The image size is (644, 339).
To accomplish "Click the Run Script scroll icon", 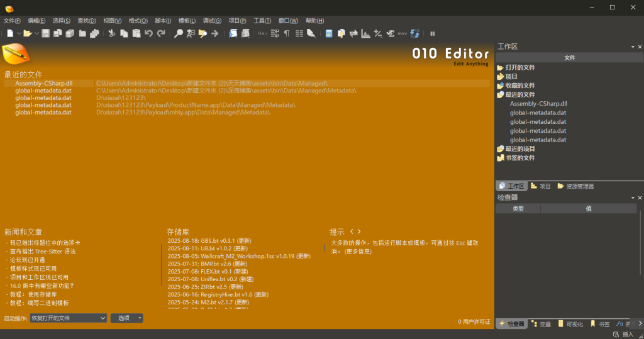I will click(x=233, y=34).
